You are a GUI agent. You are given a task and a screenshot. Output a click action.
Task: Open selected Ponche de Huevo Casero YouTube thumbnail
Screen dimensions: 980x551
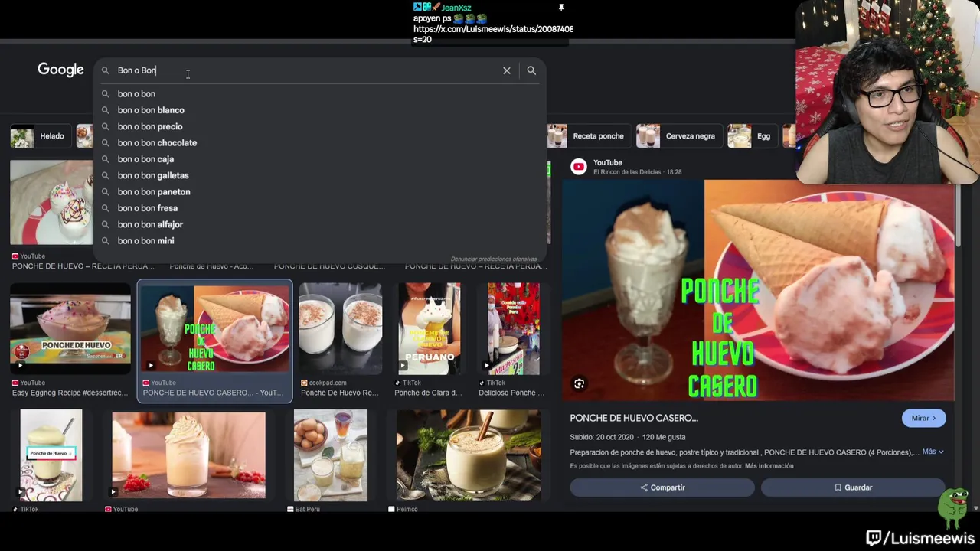[x=214, y=329]
